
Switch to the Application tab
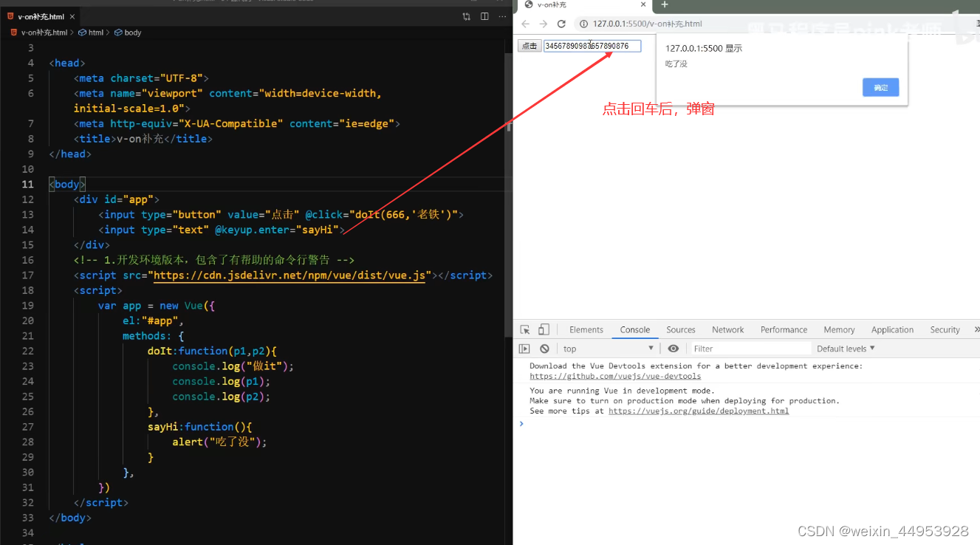tap(893, 330)
